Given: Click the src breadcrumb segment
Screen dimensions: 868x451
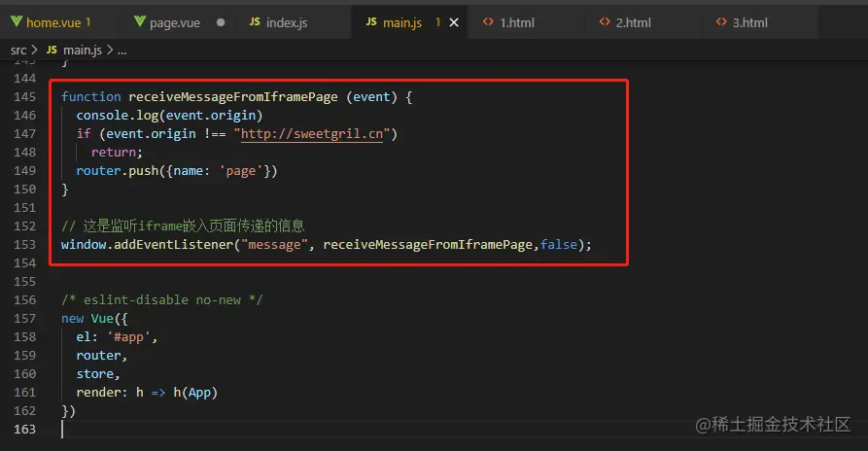Looking at the screenshot, I should (18, 51).
